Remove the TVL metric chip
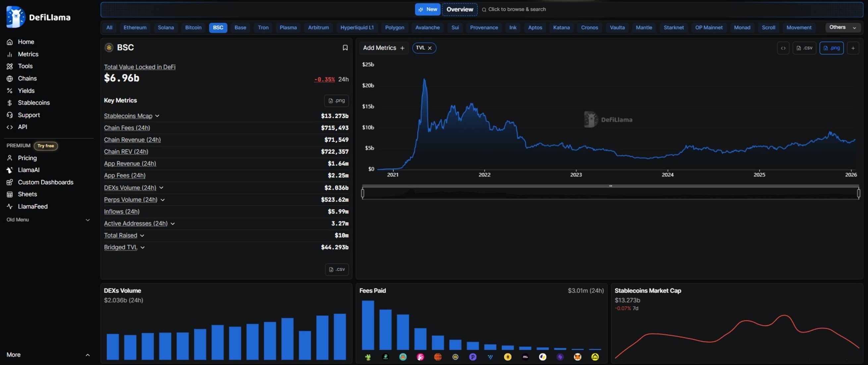 coord(430,48)
